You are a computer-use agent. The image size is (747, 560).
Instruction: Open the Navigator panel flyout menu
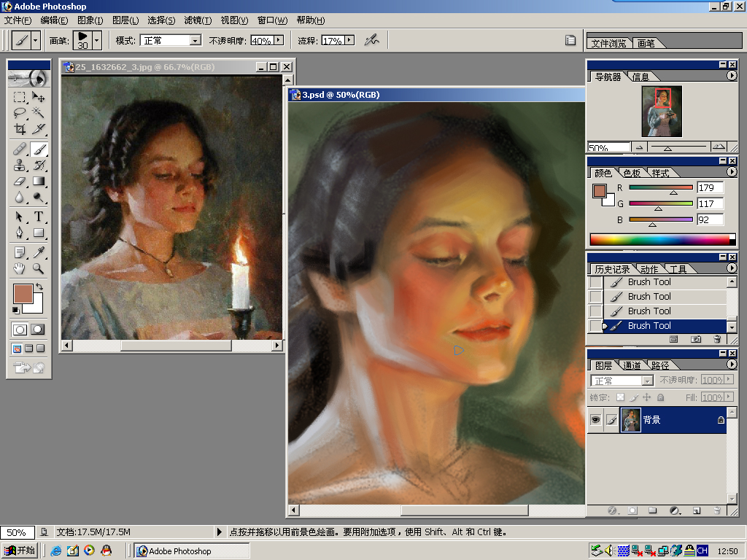point(732,76)
